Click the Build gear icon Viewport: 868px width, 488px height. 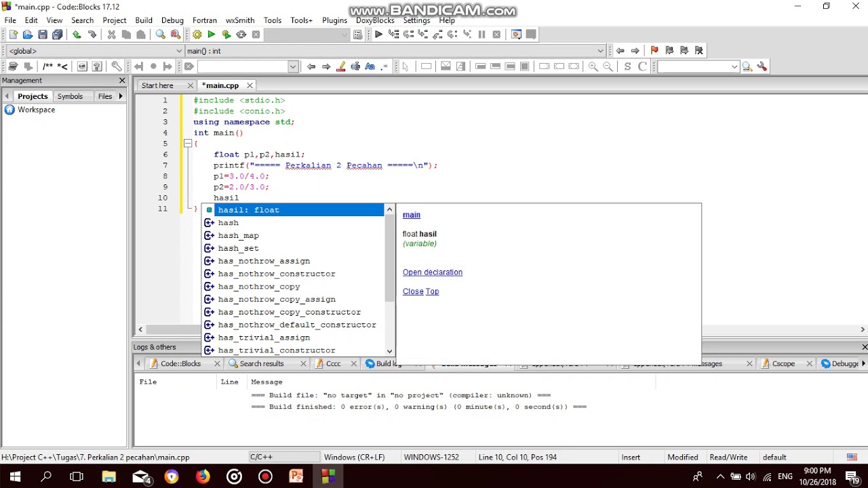[197, 35]
